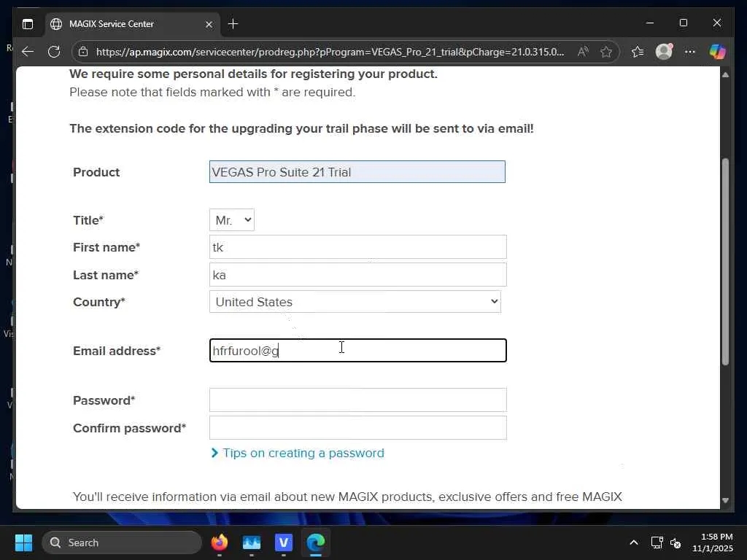View site information lock icon
The width and height of the screenshot is (747, 560).
[83, 52]
